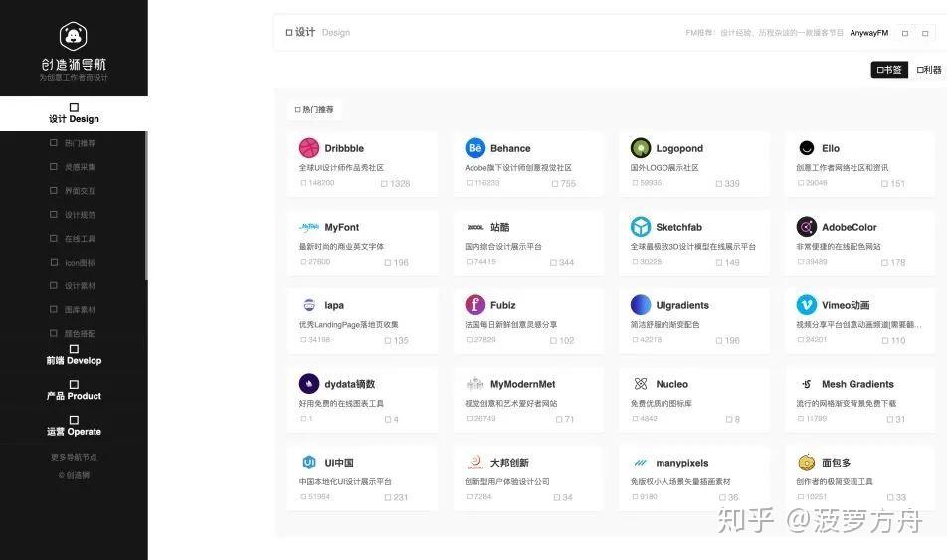This screenshot has width=947, height=560.
Task: Click the MyModernMet logo icon
Action: 474,384
